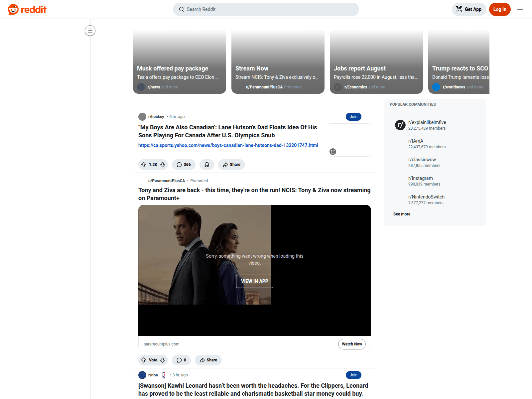
Task: Click the Get App button
Action: (x=469, y=9)
